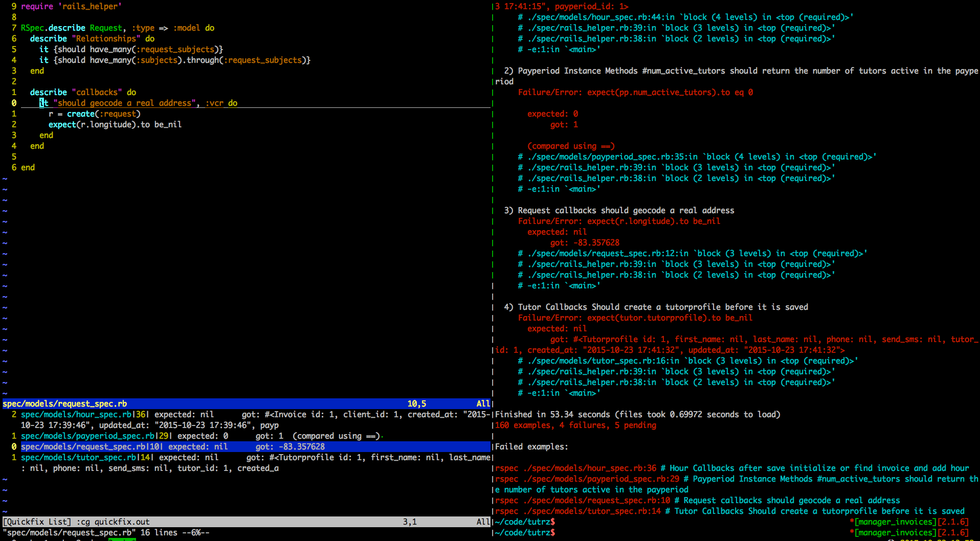Click ./spec/models/payperiod_spec.rb:35 backtrace line
The width and height of the screenshot is (980, 541).
pyautogui.click(x=697, y=156)
